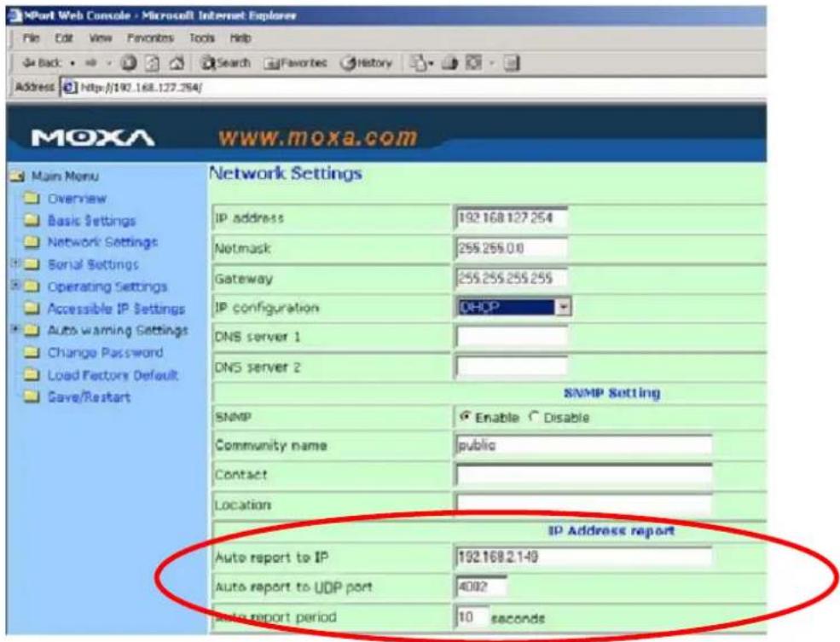
Task: Click the Auto report period field
Action: (x=472, y=617)
